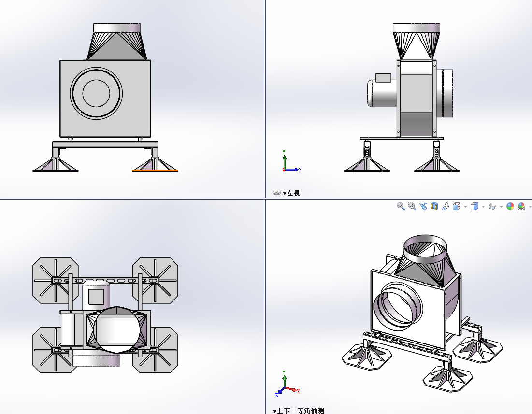Click the Apply Scene icon
532x414 pixels.
[521, 206]
